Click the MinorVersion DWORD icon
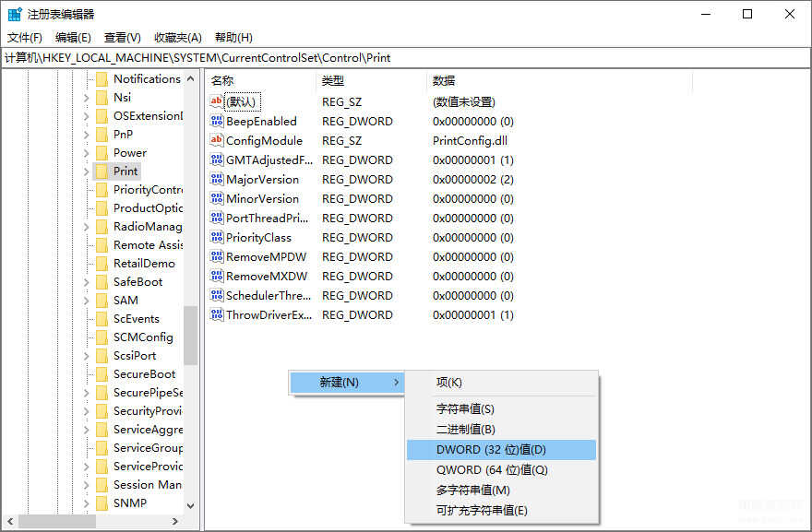The height and width of the screenshot is (532, 812). pos(217,199)
